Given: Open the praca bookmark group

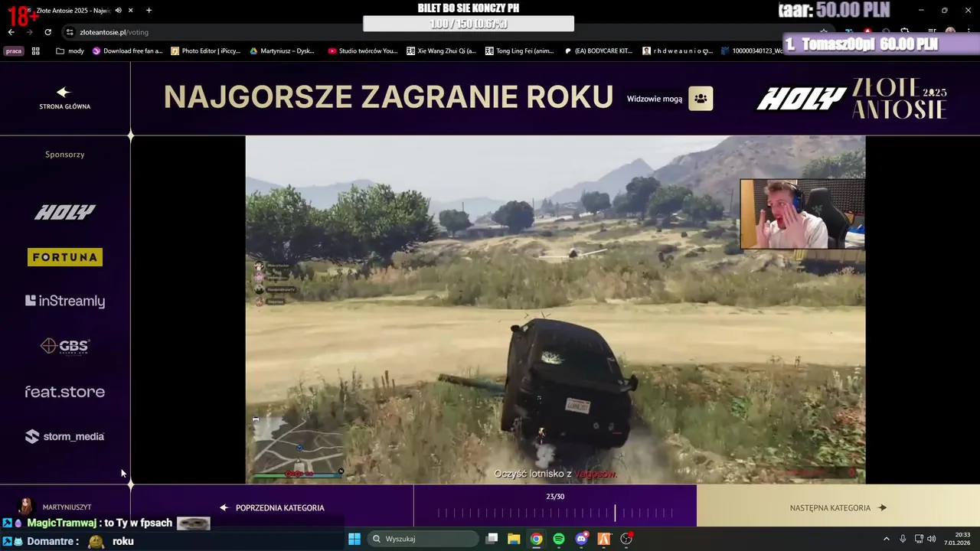Looking at the screenshot, I should (14, 51).
